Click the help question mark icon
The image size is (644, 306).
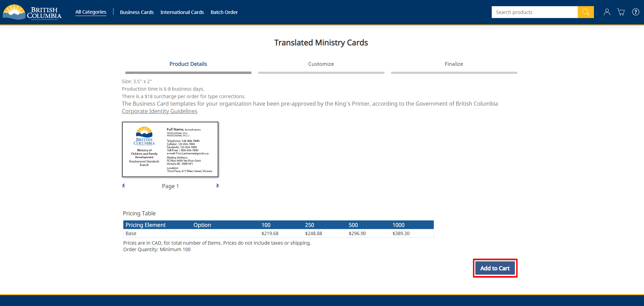coord(635,12)
